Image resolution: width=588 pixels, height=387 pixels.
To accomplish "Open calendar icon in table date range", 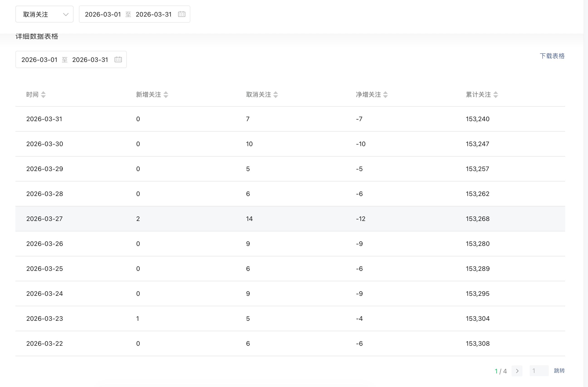I will point(118,59).
